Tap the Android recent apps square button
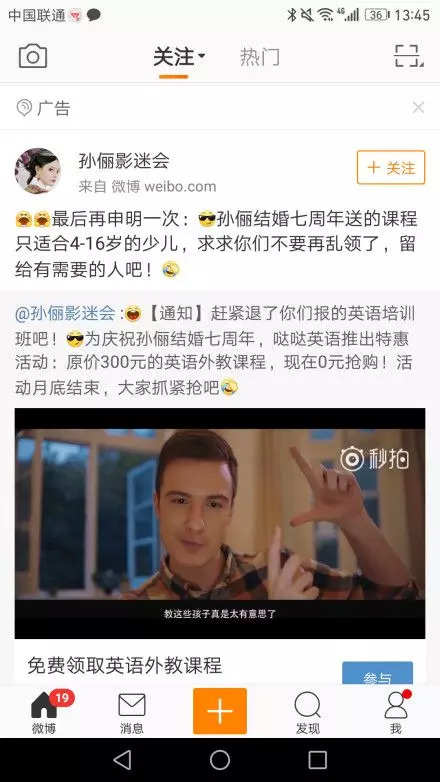Image resolution: width=440 pixels, height=782 pixels. pos(317,760)
